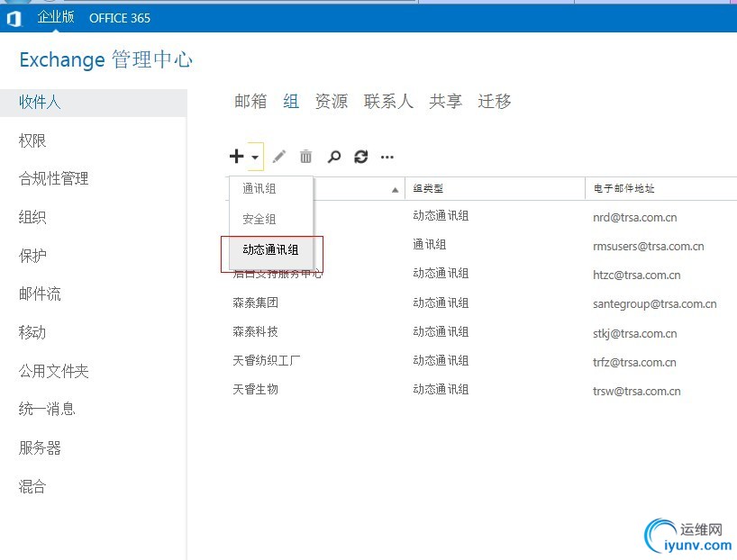Select 权限 in the left navigation

32,140
